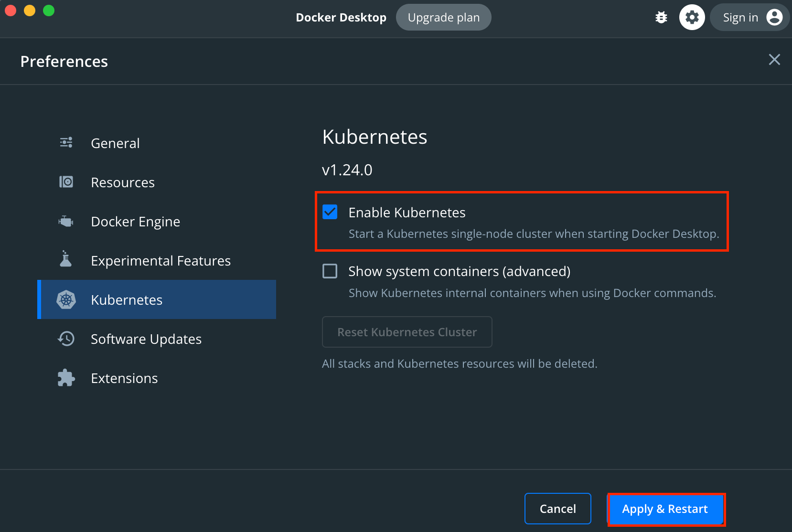Click the Upgrade plan button
The width and height of the screenshot is (792, 532).
444,17
